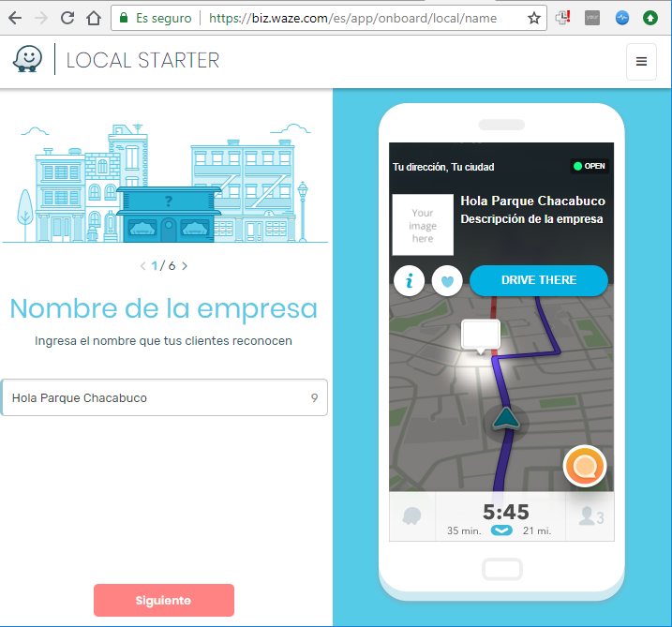Click the browser forward arrow
The width and height of the screenshot is (672, 627).
[x=41, y=18]
